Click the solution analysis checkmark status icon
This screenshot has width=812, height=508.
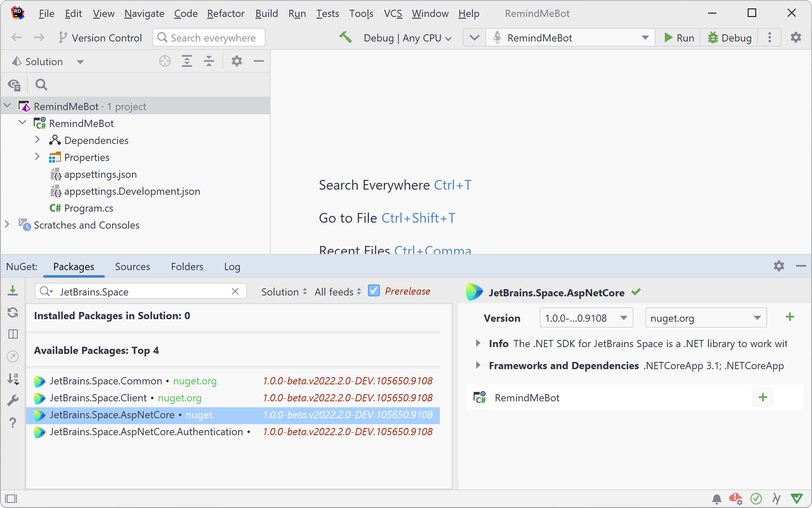756,499
